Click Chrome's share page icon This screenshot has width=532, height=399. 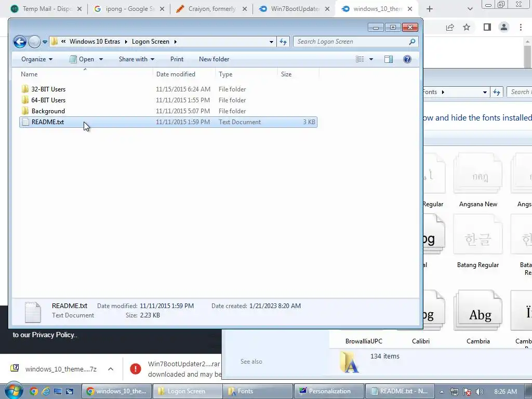pyautogui.click(x=450, y=27)
